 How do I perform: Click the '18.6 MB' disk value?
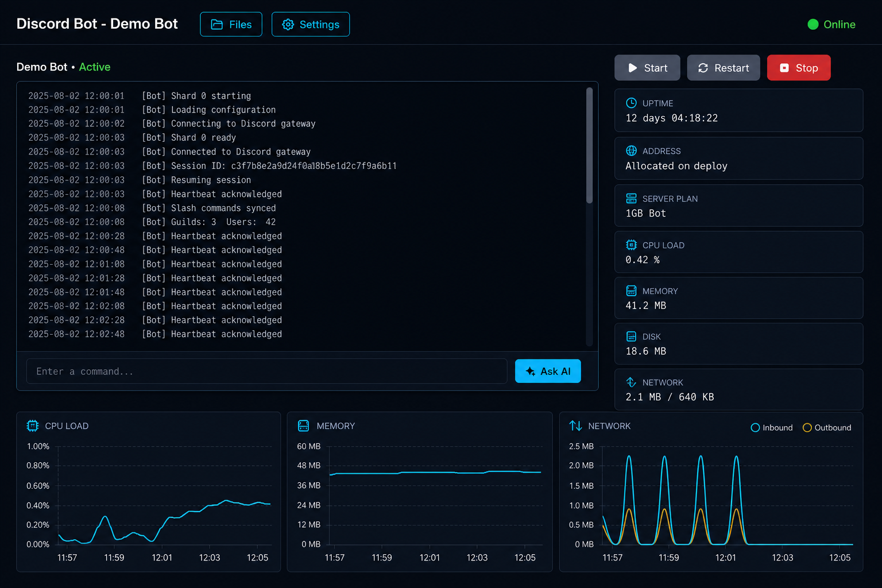pos(645,351)
